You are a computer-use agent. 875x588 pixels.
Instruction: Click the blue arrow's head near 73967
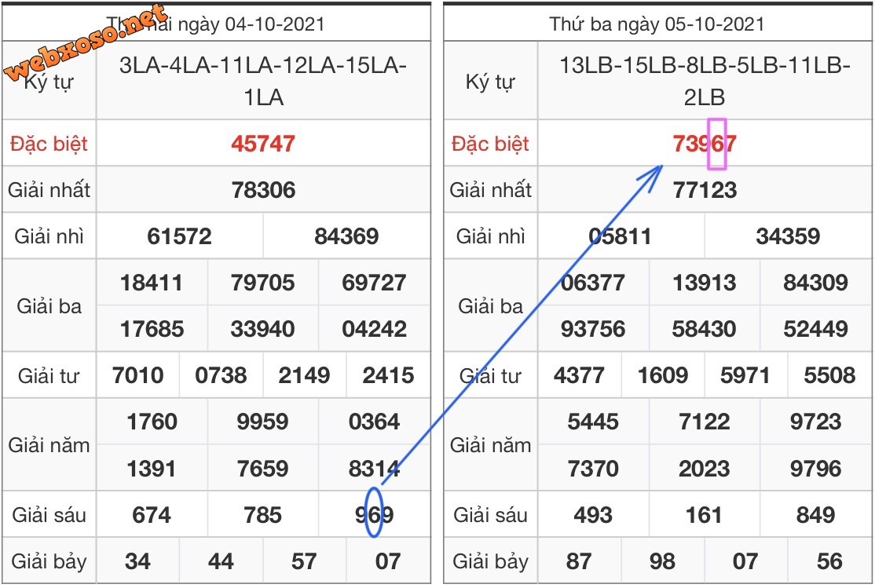pos(658,169)
